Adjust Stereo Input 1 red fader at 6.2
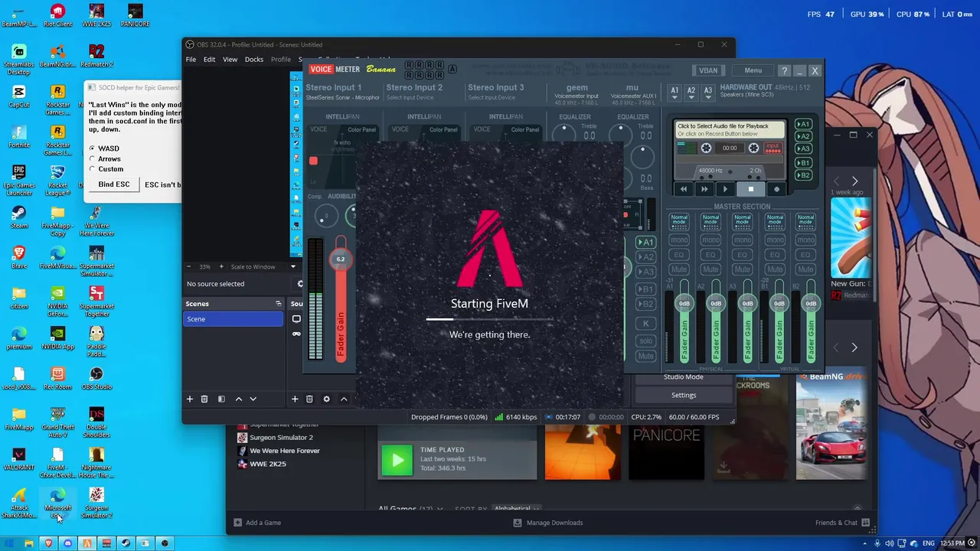This screenshot has height=551, width=980. (x=341, y=259)
